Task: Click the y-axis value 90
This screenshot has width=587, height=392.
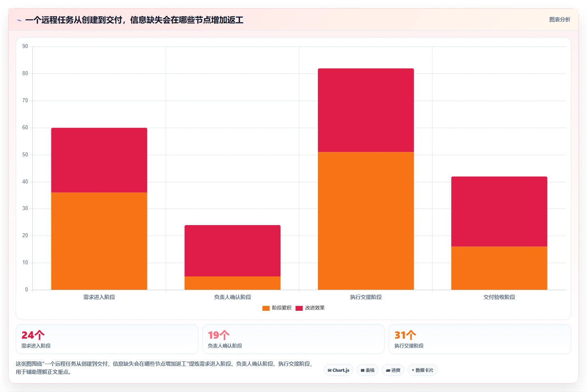Action: click(x=25, y=46)
